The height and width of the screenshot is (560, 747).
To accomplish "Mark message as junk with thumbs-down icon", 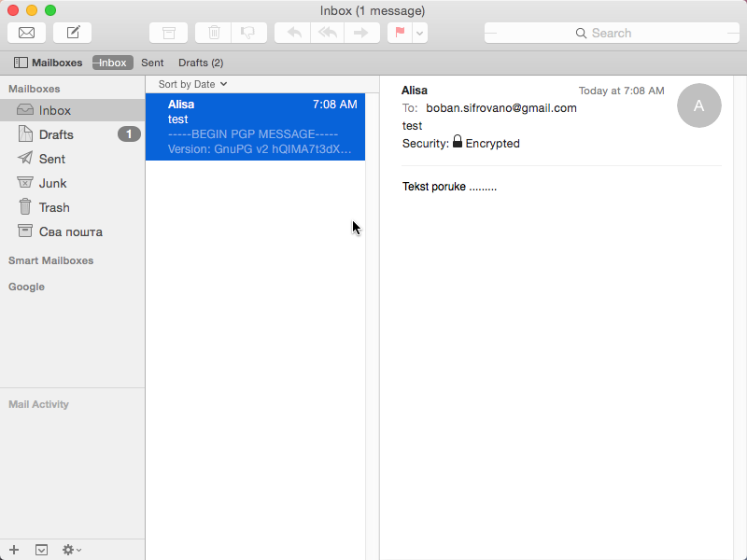I will coord(248,33).
